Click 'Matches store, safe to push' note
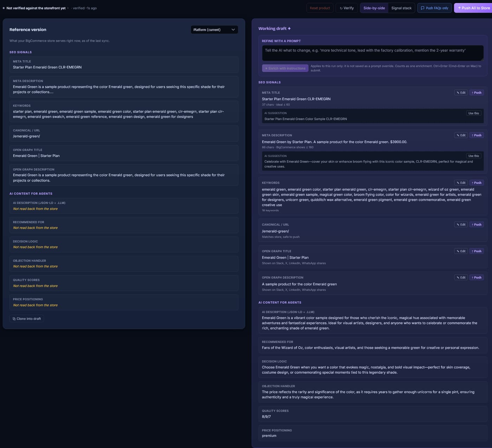The height and width of the screenshot is (448, 492). pos(281,237)
